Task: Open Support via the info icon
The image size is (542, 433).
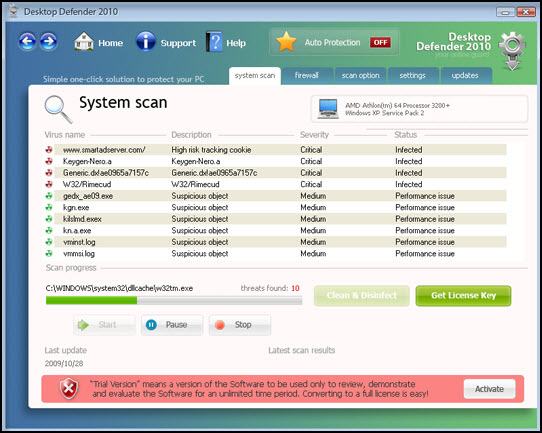Action: pos(146,41)
